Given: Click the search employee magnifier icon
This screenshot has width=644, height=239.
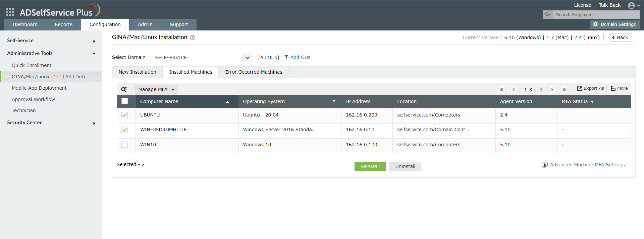Looking at the screenshot, I should [548, 14].
